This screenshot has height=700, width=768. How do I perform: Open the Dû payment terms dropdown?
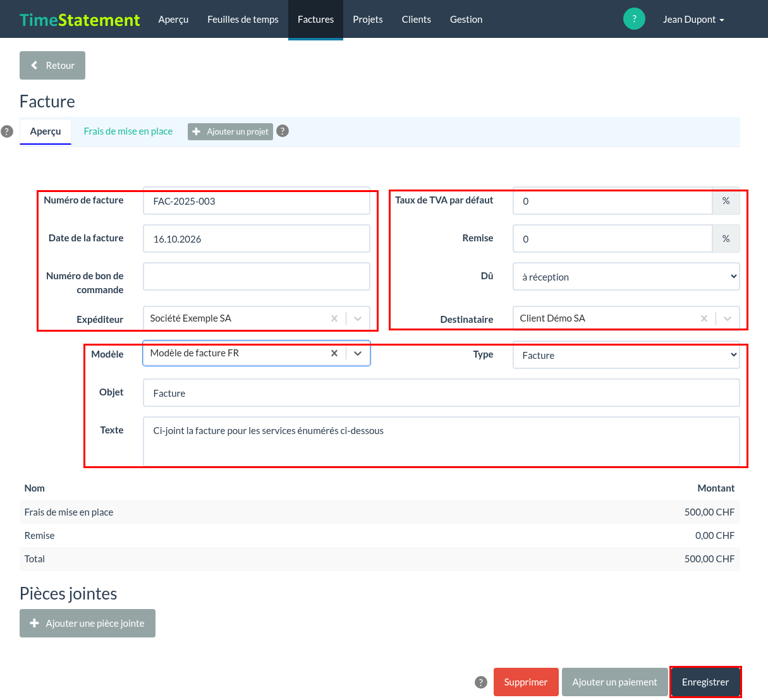click(626, 277)
